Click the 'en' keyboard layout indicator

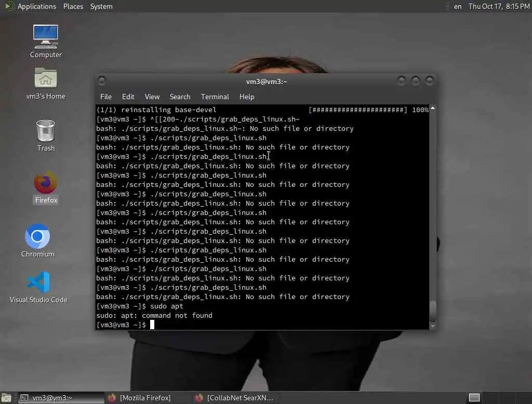458,6
